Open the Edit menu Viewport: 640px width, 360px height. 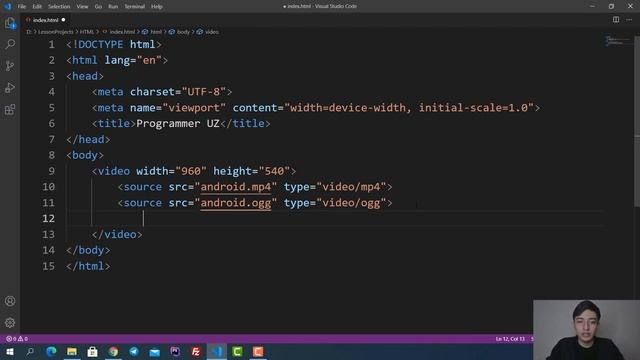point(37,7)
